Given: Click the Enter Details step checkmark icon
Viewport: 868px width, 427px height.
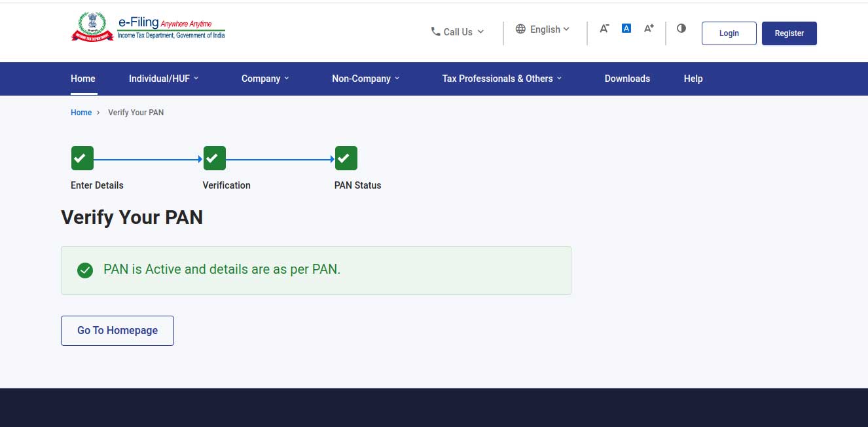Looking at the screenshot, I should point(82,158).
